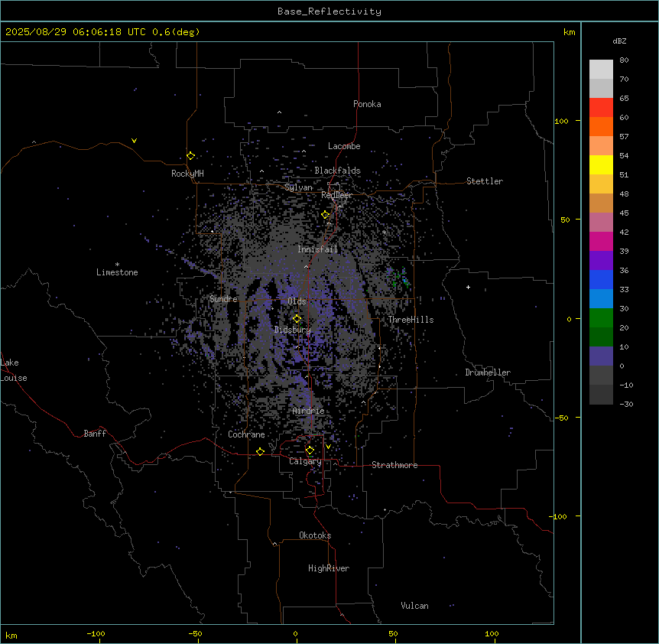Click the Strathmore town label
The width and height of the screenshot is (659, 644).
[x=394, y=465]
